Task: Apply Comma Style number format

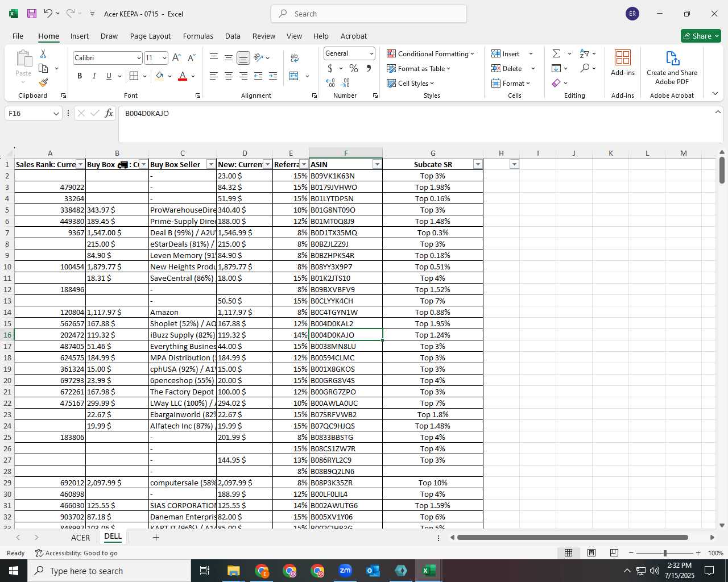Action: pos(369,68)
